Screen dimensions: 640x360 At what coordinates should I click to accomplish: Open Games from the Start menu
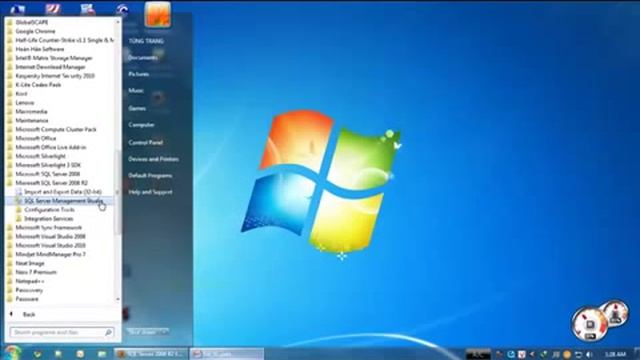click(137, 108)
